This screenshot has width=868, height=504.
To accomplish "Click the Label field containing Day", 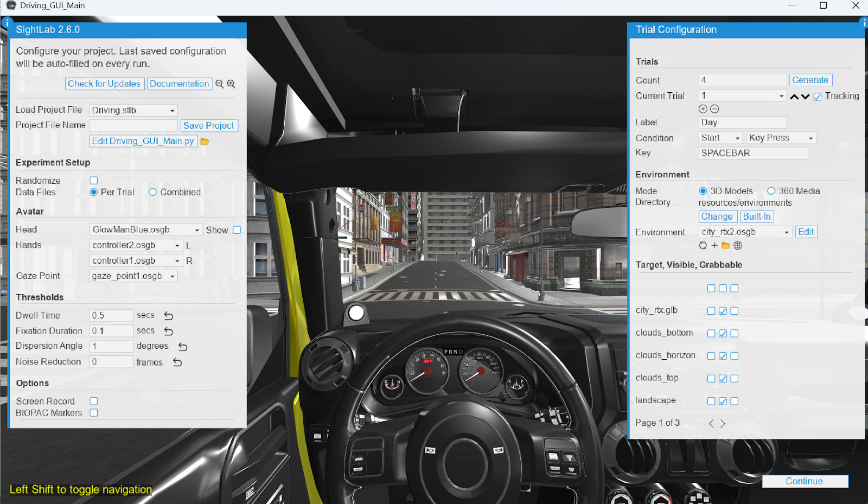I will (x=743, y=123).
